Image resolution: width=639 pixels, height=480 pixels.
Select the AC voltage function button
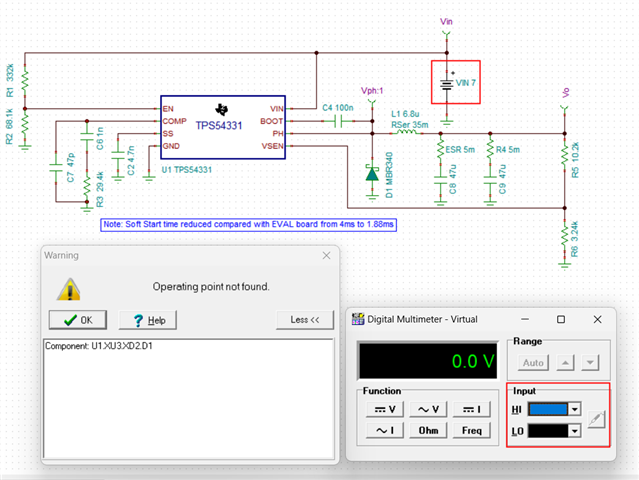(428, 409)
